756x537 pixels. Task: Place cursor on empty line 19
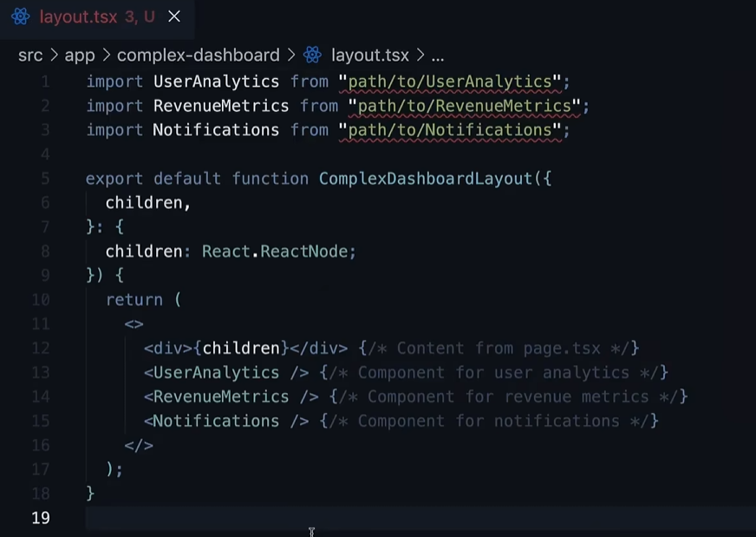[x=420, y=518]
